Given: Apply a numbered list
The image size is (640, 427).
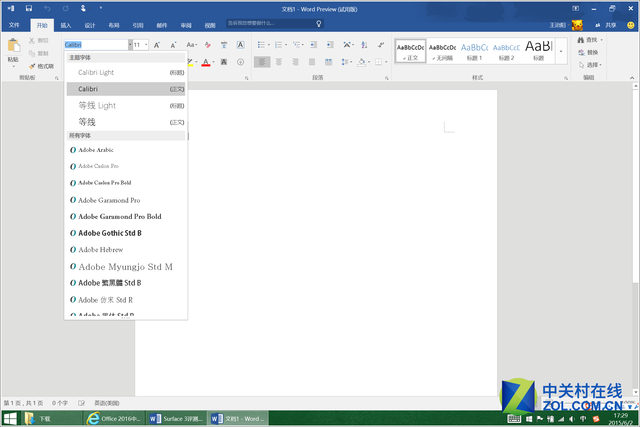Looking at the screenshot, I should [x=278, y=45].
